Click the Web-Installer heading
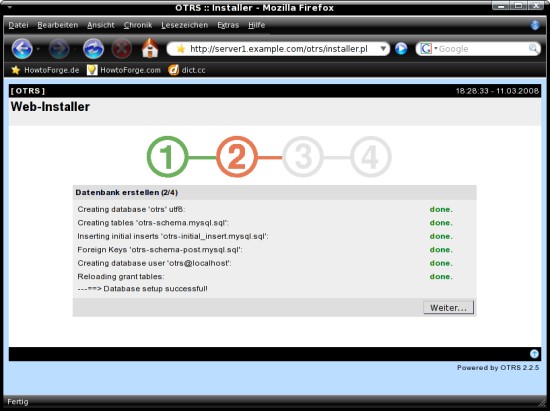 tap(50, 107)
